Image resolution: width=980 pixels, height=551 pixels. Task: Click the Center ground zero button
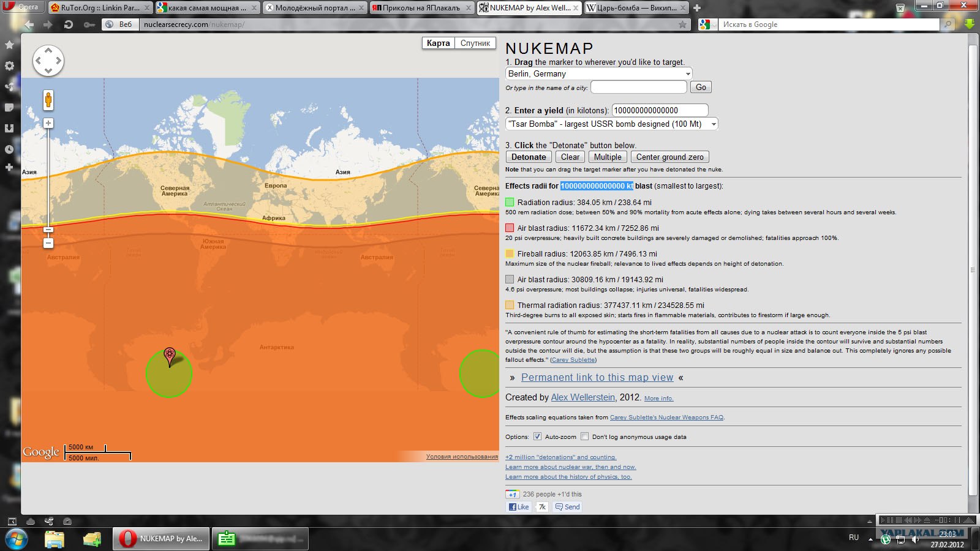tap(670, 157)
